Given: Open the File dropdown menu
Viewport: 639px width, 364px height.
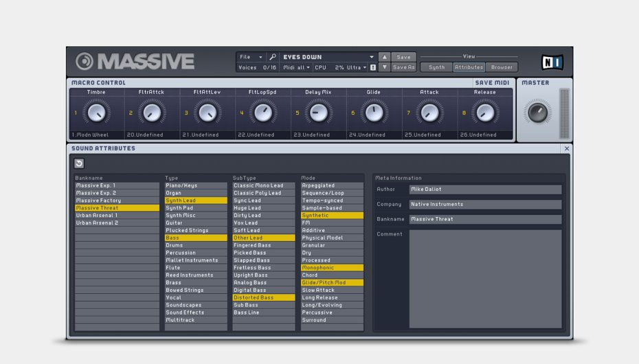Looking at the screenshot, I should point(251,57).
